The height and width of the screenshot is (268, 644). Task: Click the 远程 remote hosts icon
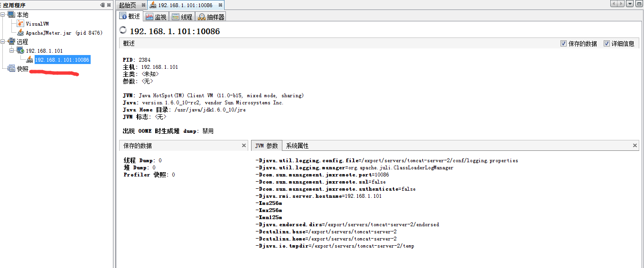11,42
